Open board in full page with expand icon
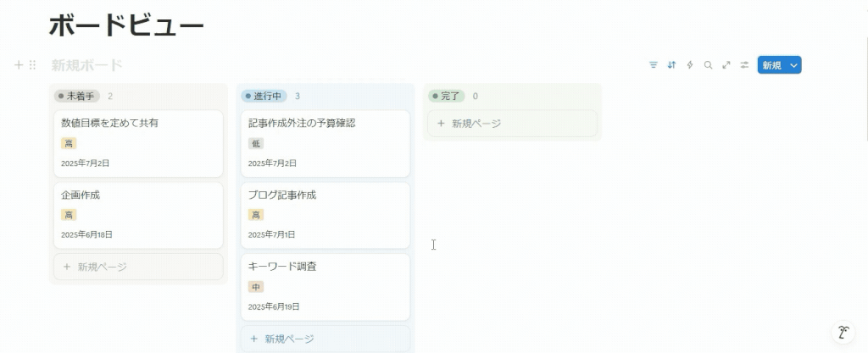 tap(726, 65)
